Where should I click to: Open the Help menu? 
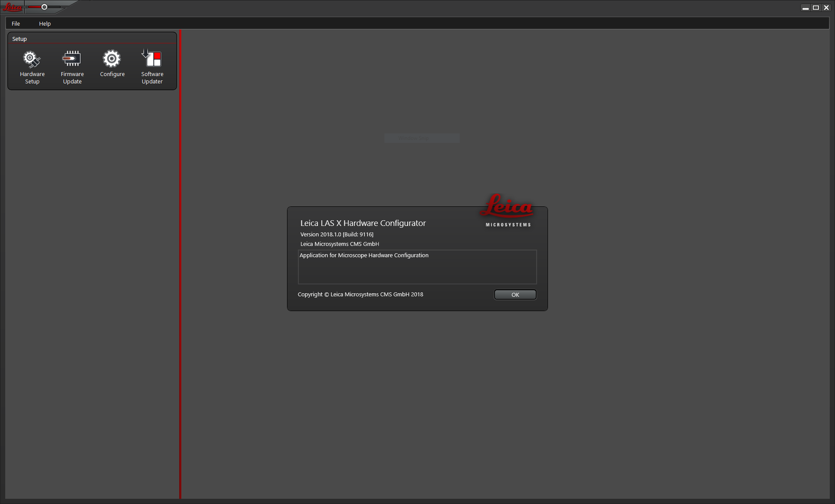(45, 23)
